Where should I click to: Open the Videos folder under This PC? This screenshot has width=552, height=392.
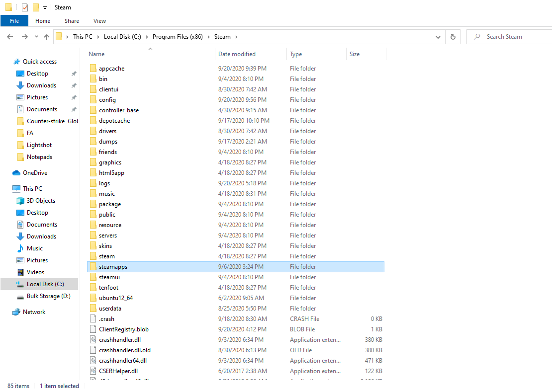(x=35, y=272)
